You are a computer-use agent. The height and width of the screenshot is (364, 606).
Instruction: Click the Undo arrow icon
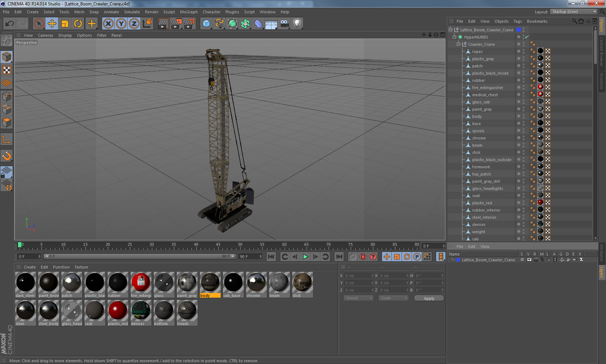click(x=9, y=24)
